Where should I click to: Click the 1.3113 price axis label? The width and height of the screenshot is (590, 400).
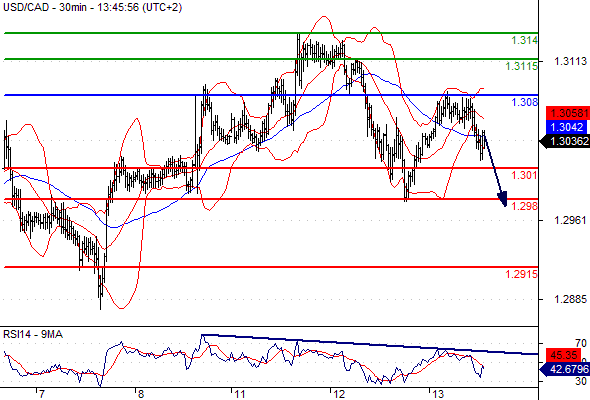(571, 61)
